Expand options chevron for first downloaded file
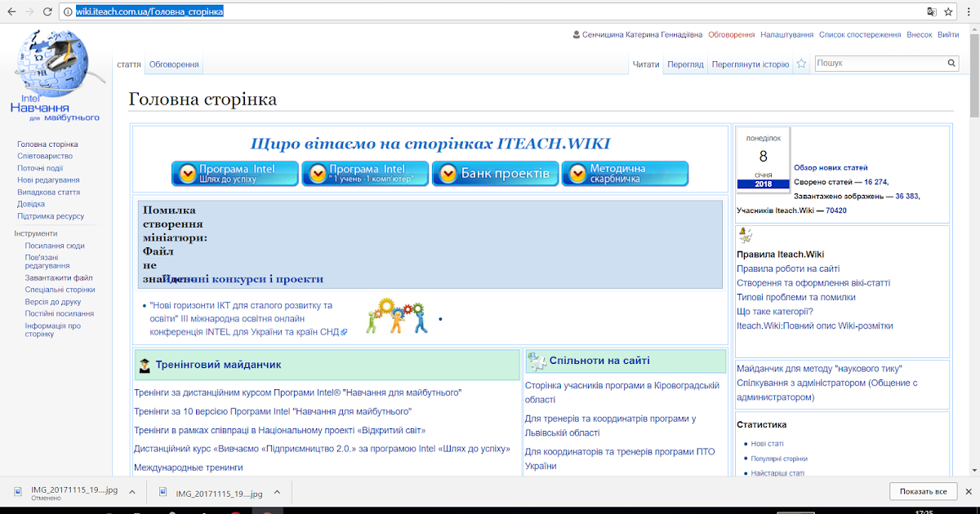 (133, 493)
